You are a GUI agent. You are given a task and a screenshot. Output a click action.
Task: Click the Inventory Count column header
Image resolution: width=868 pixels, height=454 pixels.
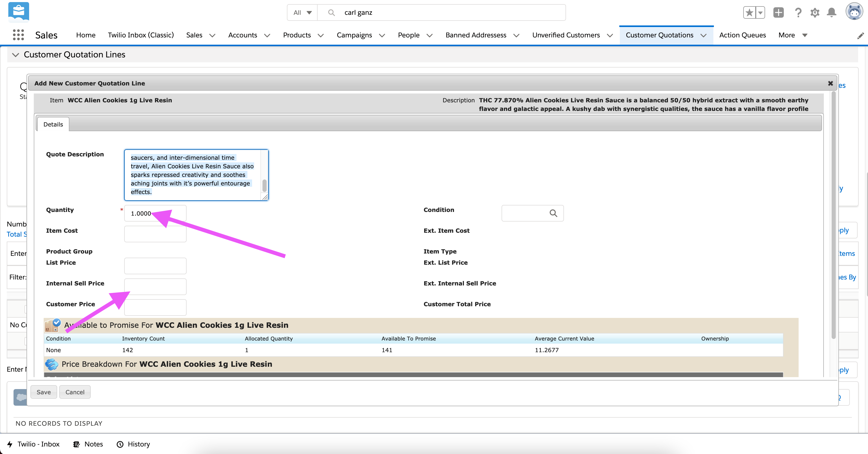[x=143, y=338]
